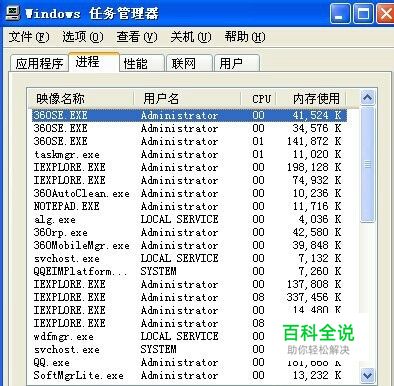Maximize the Windows 任务管理器 window
This screenshot has width=394, height=386.
(x=363, y=14)
